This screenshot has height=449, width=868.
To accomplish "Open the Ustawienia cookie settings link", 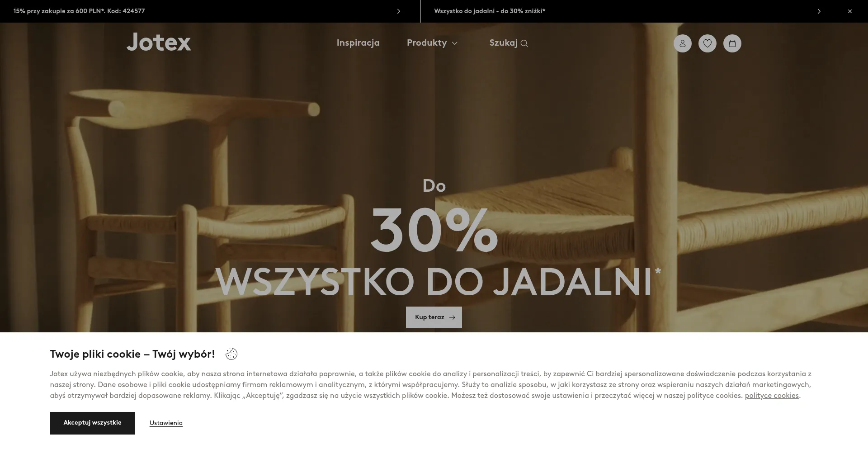I will pos(166,423).
